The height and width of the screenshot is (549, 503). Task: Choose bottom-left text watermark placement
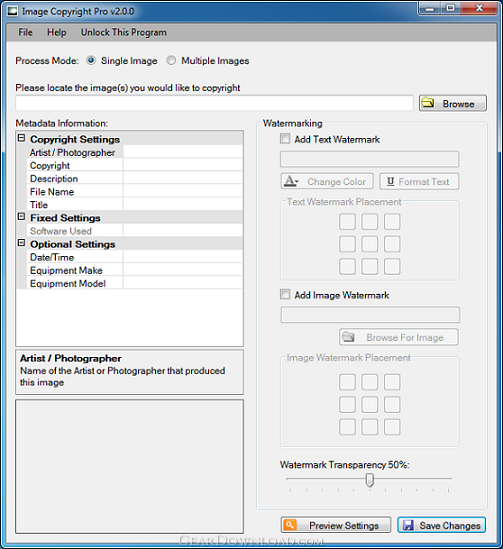tap(347, 267)
